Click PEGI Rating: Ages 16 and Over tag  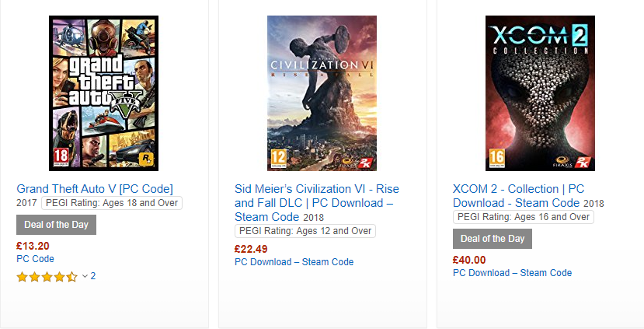coord(524,217)
